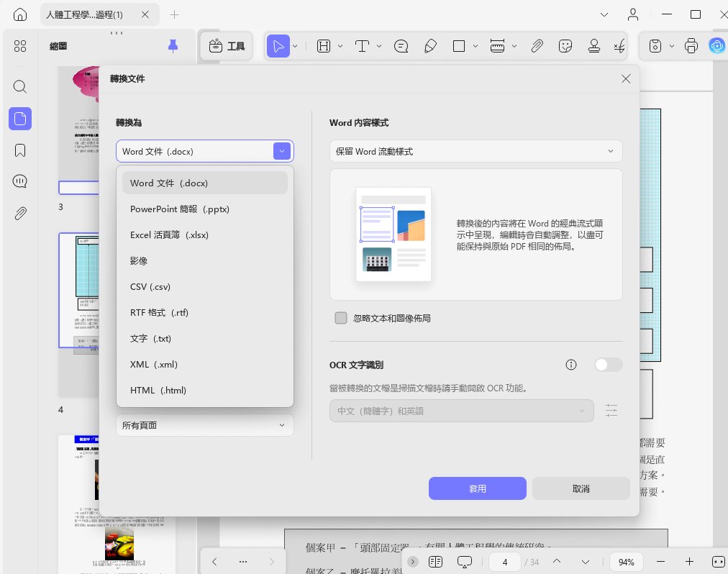Pin the thumbnails panel

tap(173, 45)
